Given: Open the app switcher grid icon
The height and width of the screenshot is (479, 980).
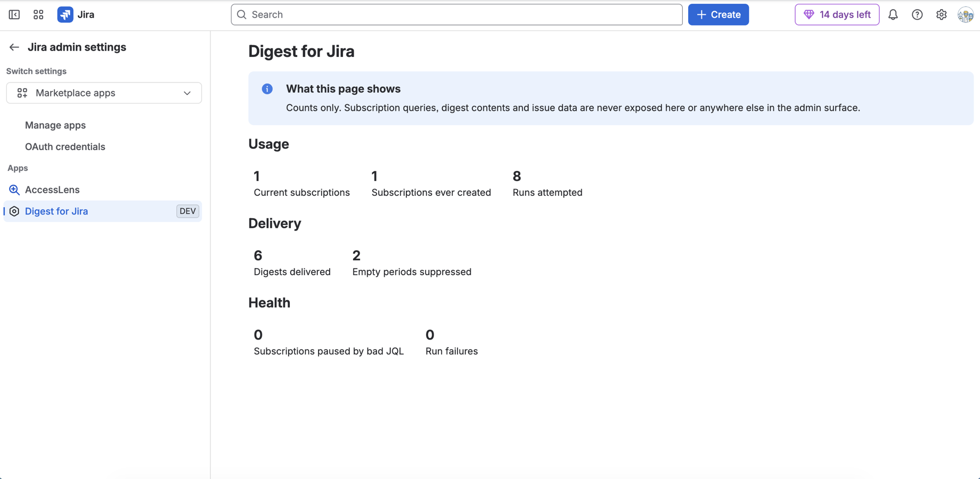Looking at the screenshot, I should (x=38, y=14).
